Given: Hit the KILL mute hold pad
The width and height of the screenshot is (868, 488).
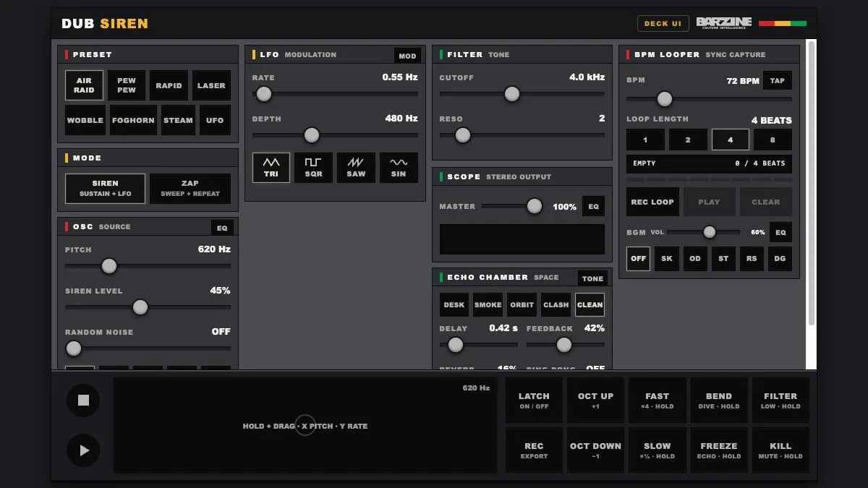Looking at the screenshot, I should [781, 450].
